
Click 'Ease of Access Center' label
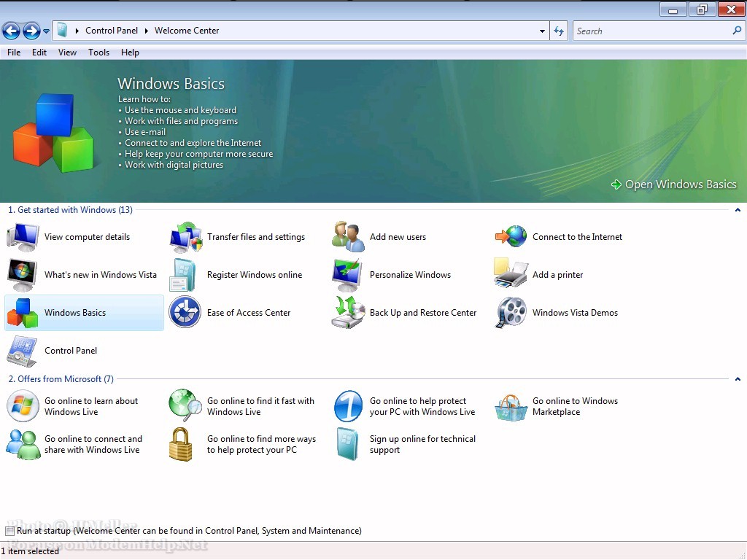click(x=249, y=313)
